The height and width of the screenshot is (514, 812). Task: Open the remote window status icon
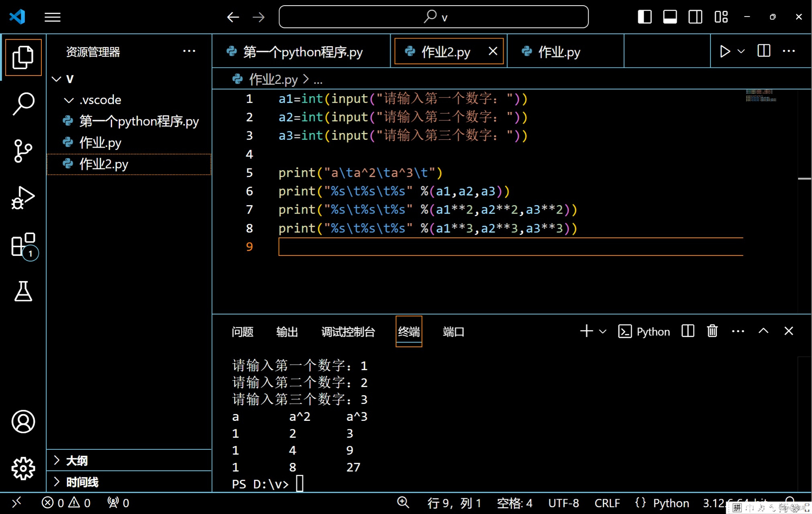(x=17, y=503)
